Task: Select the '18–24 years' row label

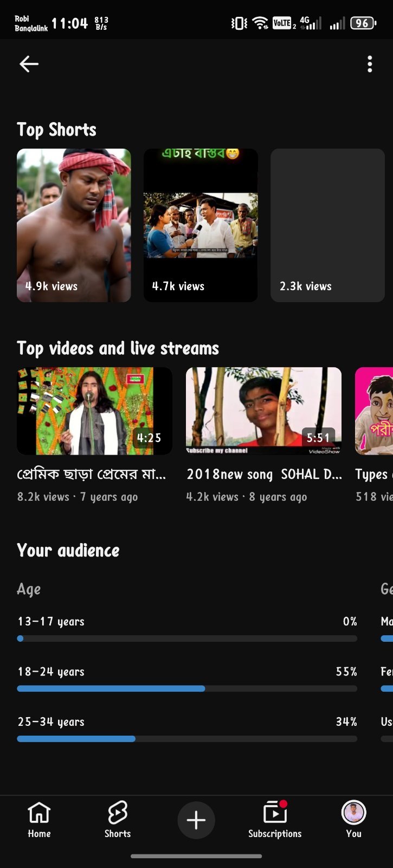Action: tap(51, 672)
